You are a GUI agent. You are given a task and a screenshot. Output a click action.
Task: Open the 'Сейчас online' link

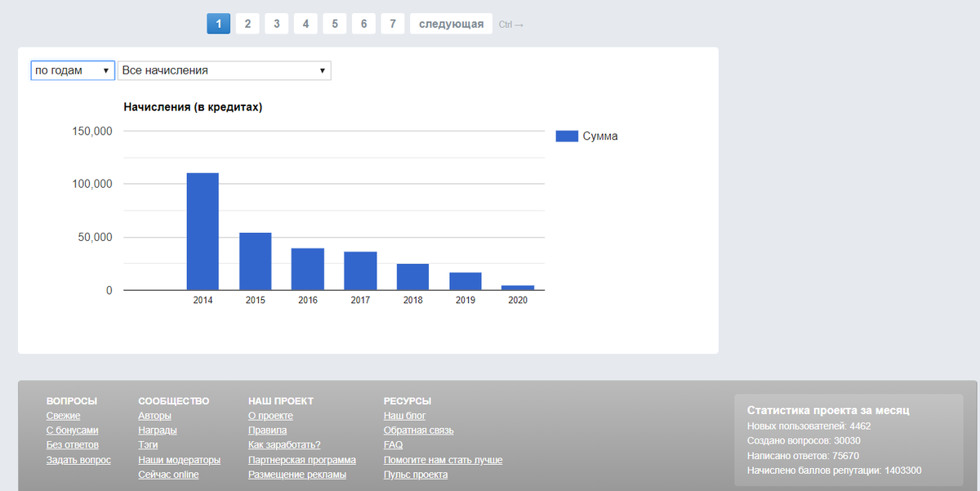click(x=168, y=475)
